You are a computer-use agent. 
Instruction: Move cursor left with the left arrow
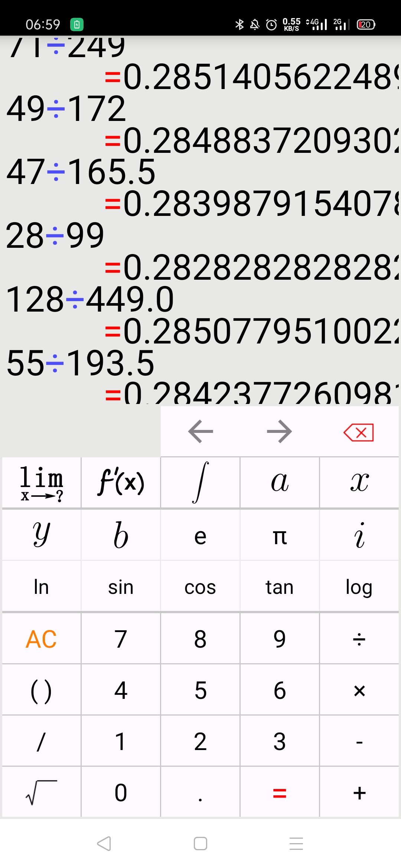[200, 431]
